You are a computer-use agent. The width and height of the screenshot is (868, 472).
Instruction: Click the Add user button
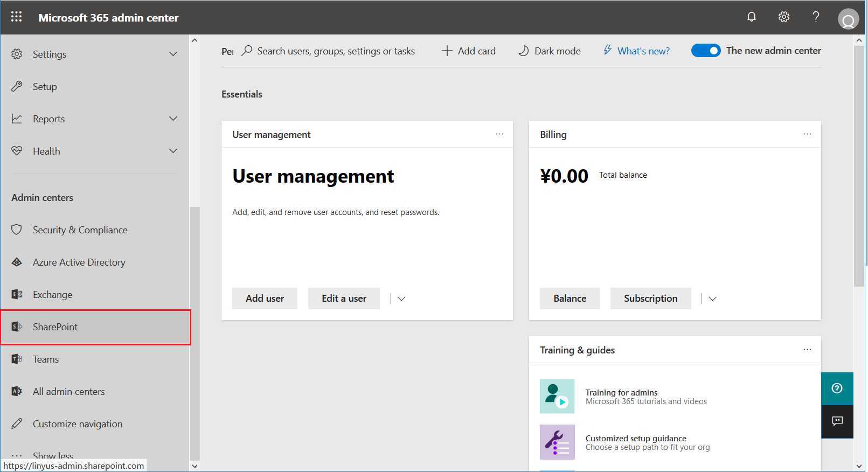(265, 298)
